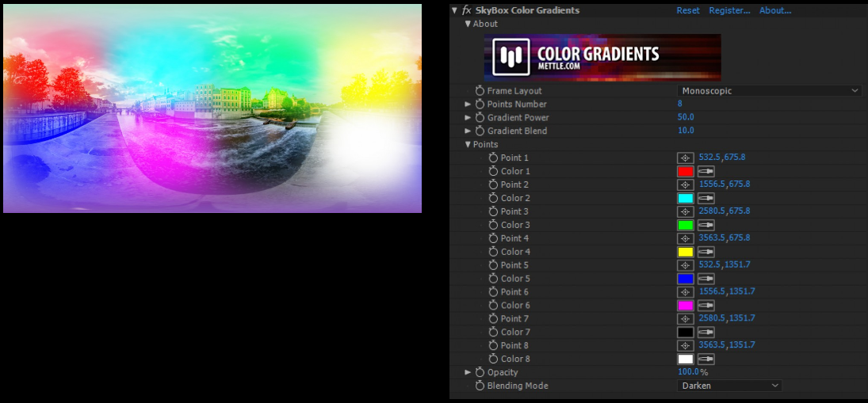This screenshot has height=403, width=868.
Task: Click the Opacity value 100.0
Action: [x=689, y=372]
